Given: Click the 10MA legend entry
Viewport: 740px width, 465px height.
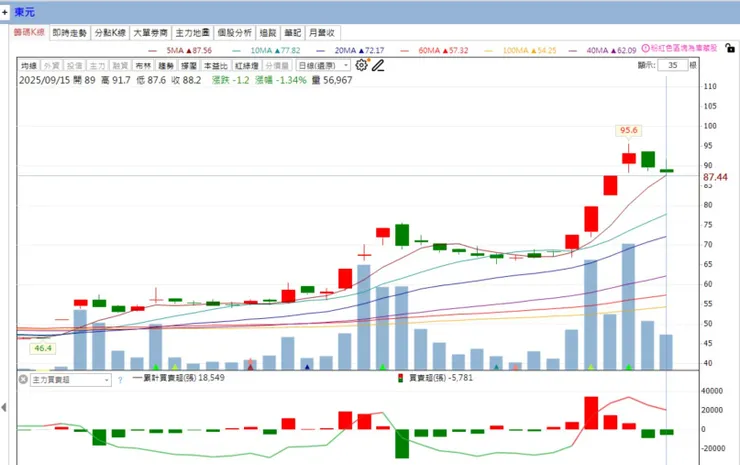Looking at the screenshot, I should [x=267, y=50].
